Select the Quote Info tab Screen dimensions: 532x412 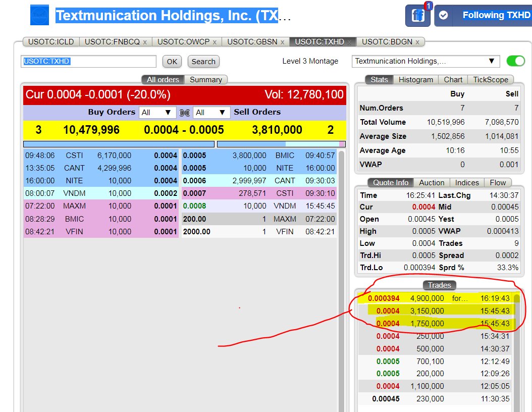pos(391,183)
